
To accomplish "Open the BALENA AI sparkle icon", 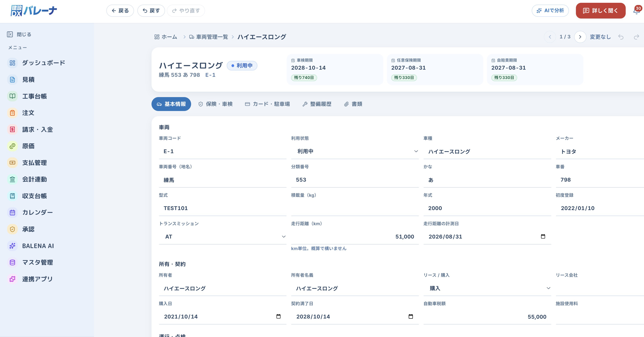I will coord(12,246).
